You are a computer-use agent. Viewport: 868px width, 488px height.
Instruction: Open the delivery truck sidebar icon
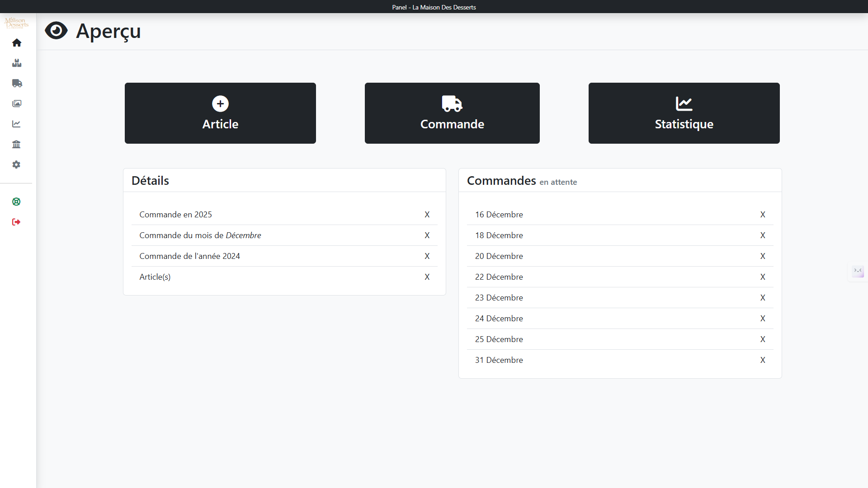17,83
